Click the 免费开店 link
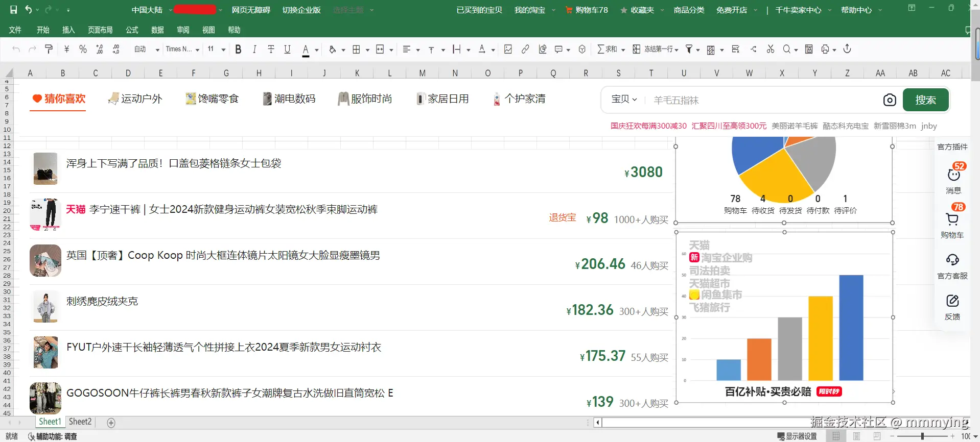 tap(732, 10)
